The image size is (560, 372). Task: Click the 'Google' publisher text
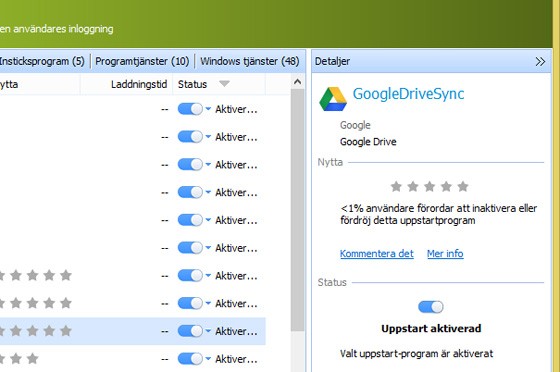point(355,125)
